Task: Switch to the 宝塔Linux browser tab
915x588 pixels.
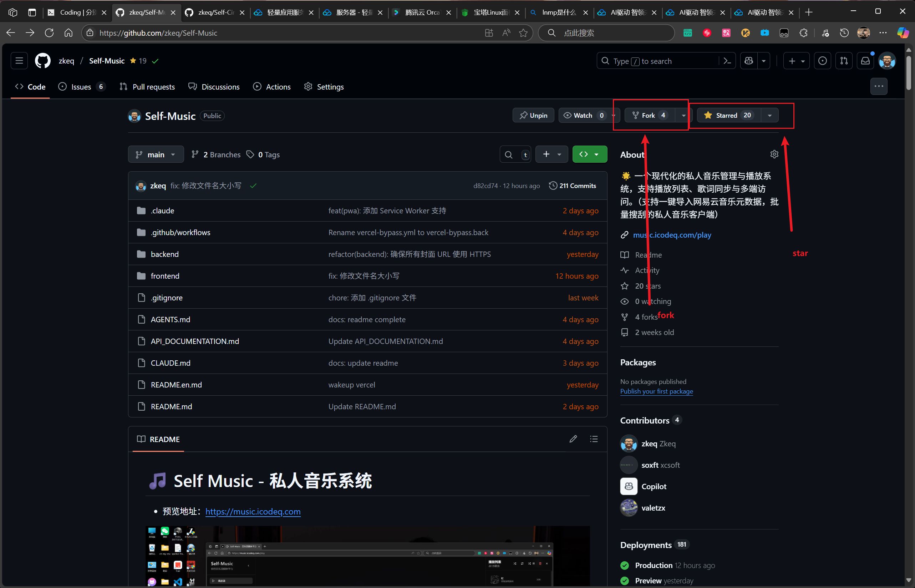Action: (490, 12)
